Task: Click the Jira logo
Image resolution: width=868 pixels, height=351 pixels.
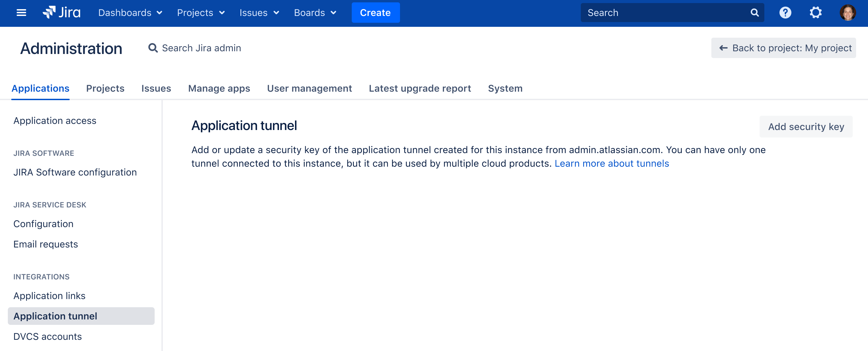Action: pos(62,13)
